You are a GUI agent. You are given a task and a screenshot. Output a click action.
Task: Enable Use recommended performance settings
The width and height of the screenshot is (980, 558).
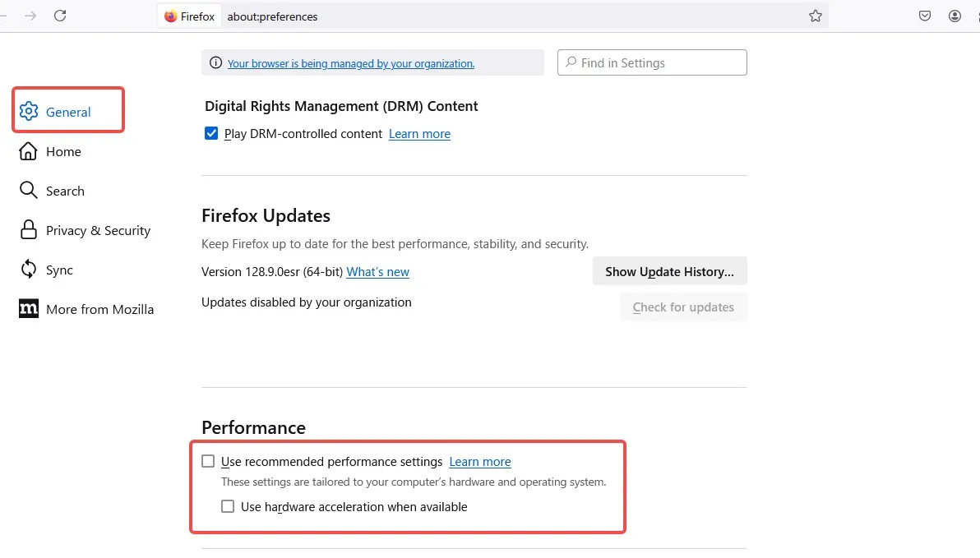(208, 461)
